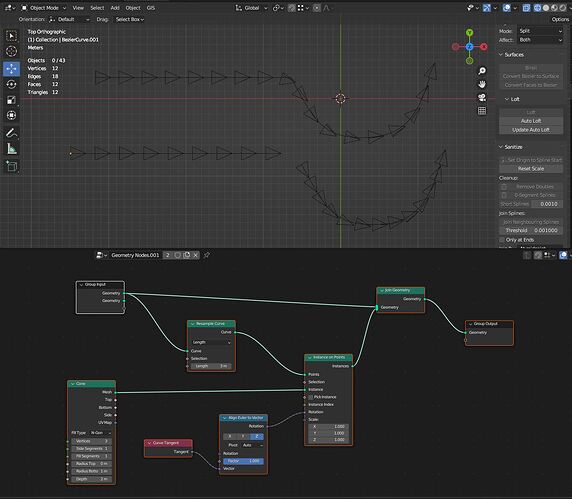Open the Global transform orientation dropdown
Viewport: 572px width, 499px height.
(x=252, y=8)
